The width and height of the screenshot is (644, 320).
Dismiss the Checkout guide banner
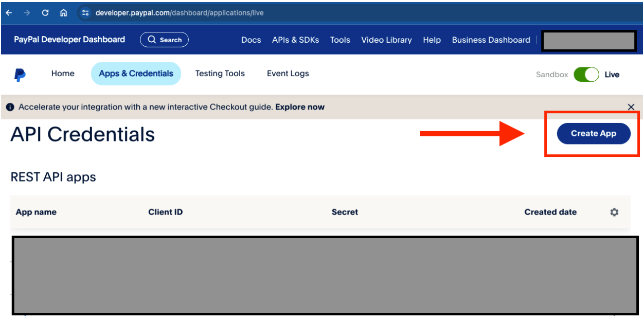pyautogui.click(x=631, y=107)
